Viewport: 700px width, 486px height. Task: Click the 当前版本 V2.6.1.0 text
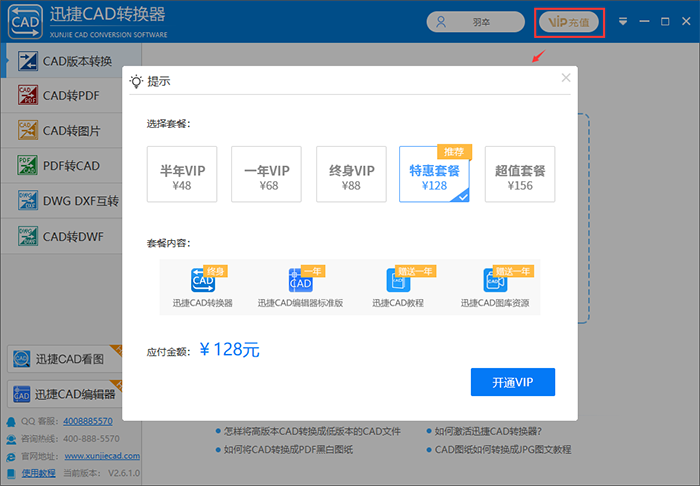[x=101, y=473]
